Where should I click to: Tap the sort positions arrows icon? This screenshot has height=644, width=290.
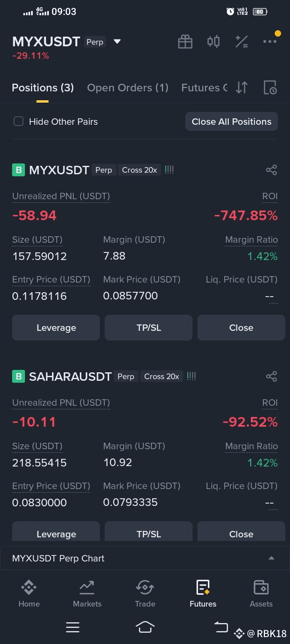point(242,87)
